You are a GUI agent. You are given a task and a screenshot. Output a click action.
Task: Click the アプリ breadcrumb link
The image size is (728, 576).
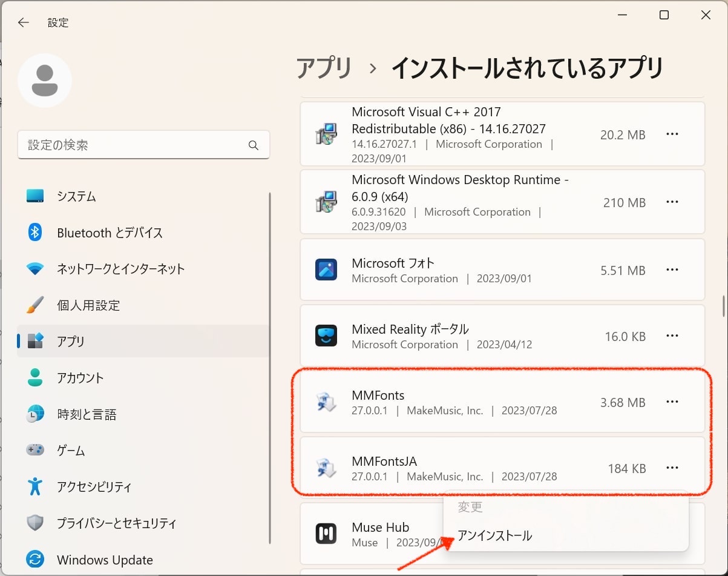(324, 68)
